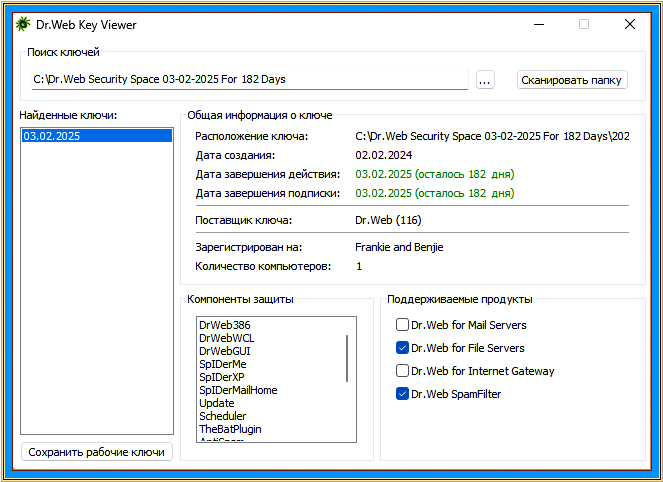Uncheck Dr.Web for File Servers checkbox
663x482 pixels.
coord(402,348)
